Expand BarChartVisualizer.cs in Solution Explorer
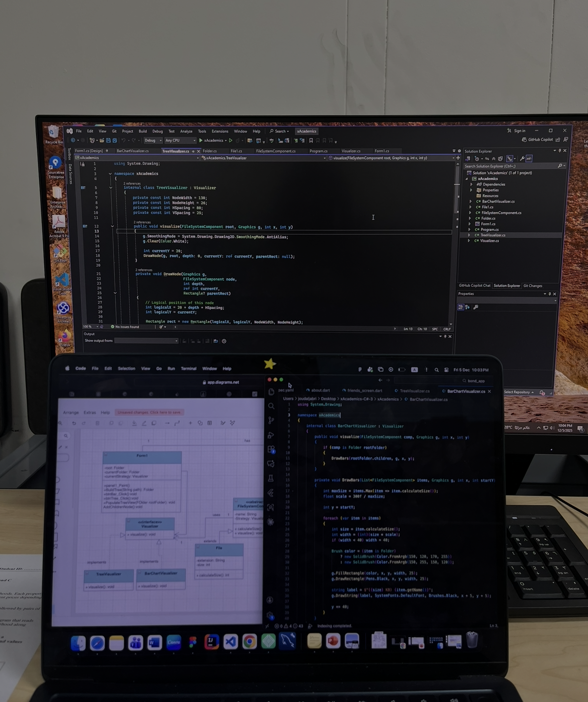Viewport: 588px width, 702px height. coord(470,201)
